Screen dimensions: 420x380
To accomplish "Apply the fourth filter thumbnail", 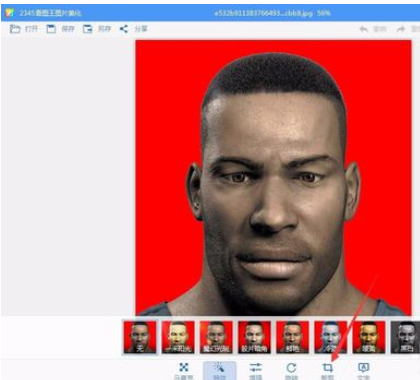I will click(254, 337).
